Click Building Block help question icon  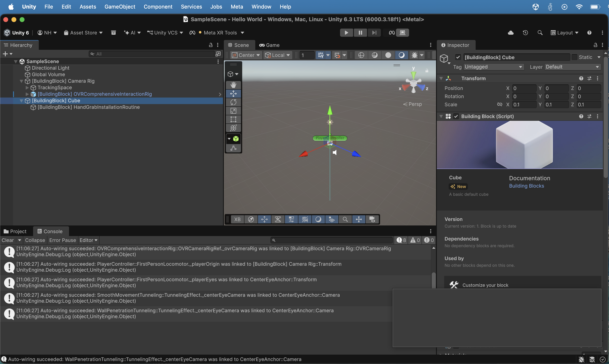tap(581, 116)
